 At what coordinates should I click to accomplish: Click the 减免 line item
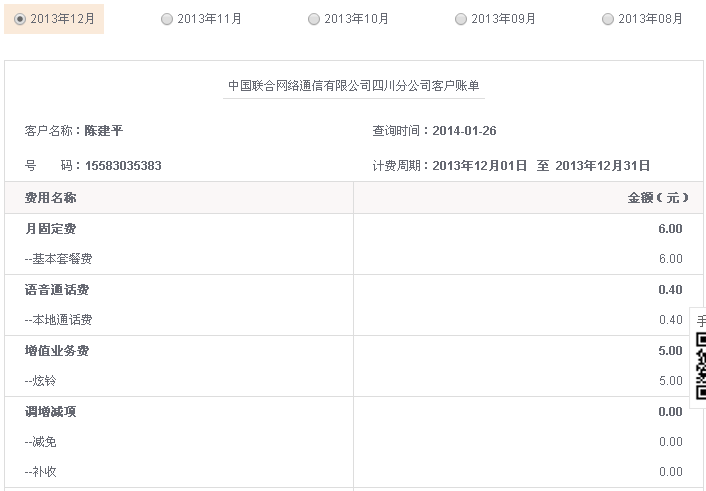click(41, 442)
